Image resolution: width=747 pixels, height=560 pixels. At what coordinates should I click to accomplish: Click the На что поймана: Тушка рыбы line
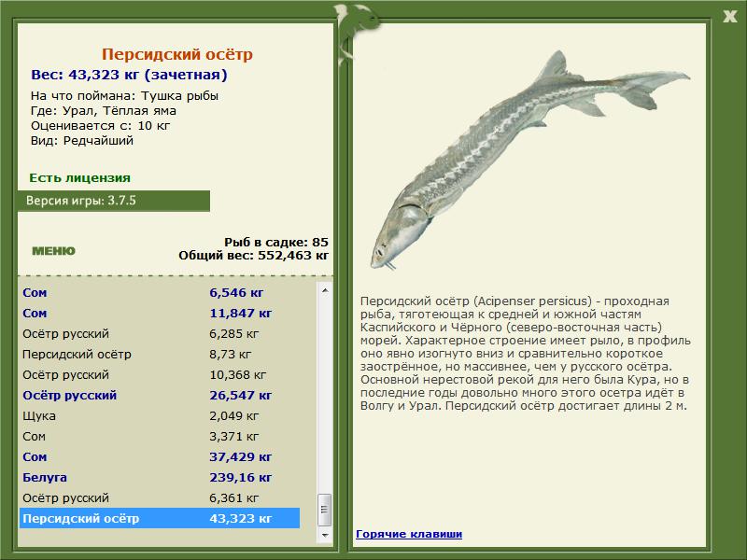point(124,96)
